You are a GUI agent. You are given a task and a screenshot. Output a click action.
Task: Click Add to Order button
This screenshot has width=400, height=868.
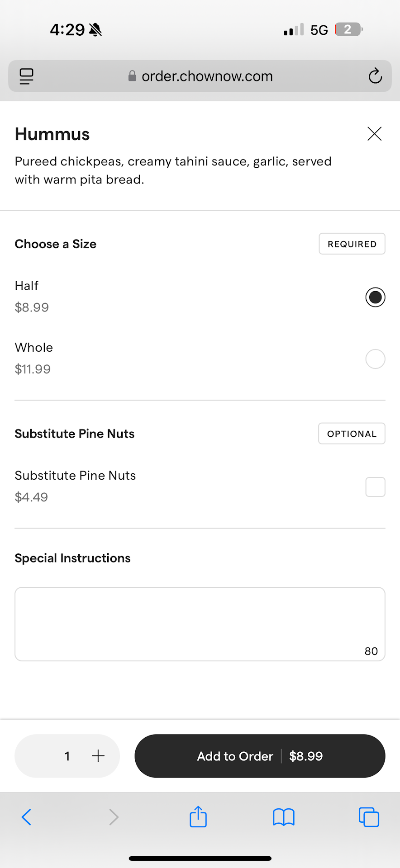260,756
